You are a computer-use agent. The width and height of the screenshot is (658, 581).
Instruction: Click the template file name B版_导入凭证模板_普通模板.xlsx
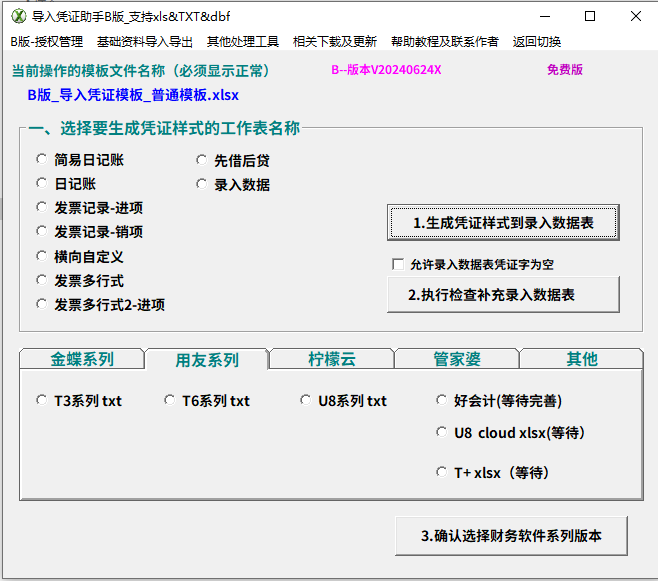click(x=133, y=95)
